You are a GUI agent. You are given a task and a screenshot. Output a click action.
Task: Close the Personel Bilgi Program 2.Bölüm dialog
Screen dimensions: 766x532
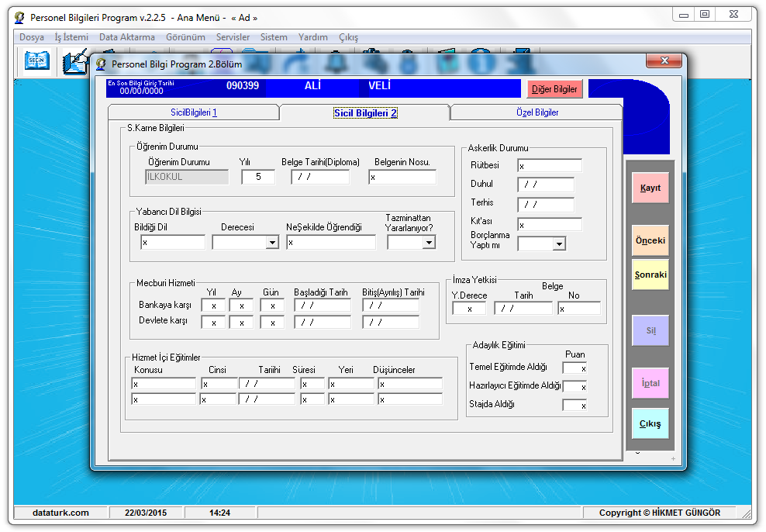(x=664, y=60)
